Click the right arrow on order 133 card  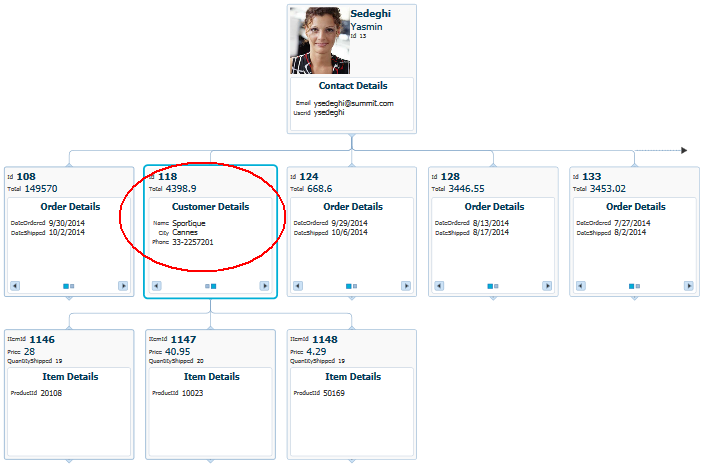click(689, 286)
